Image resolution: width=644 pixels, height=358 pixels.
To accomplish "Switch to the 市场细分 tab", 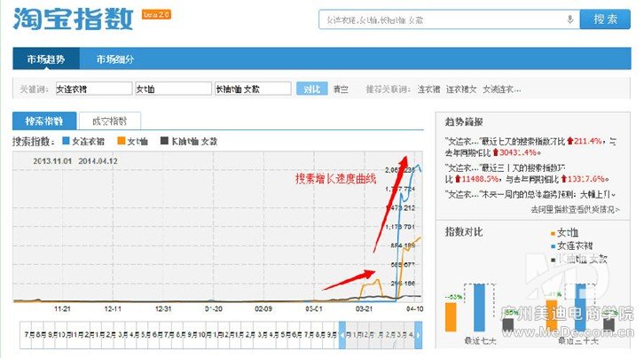I will (x=115, y=59).
